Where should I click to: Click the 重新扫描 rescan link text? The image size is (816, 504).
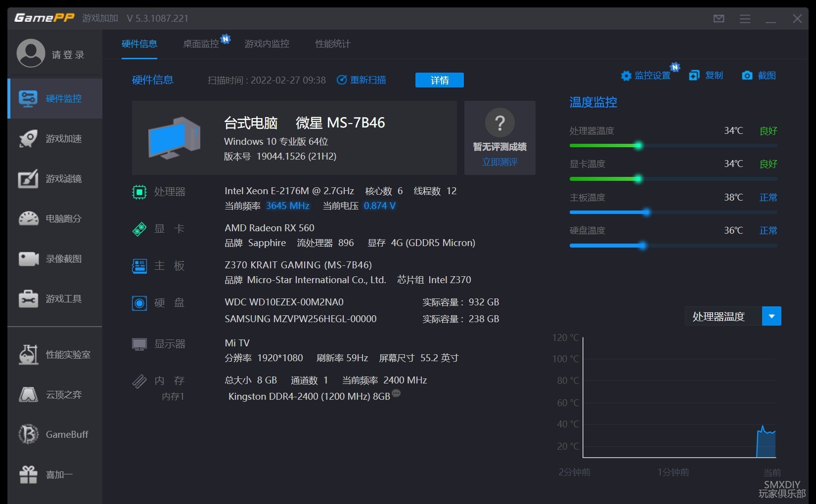368,80
